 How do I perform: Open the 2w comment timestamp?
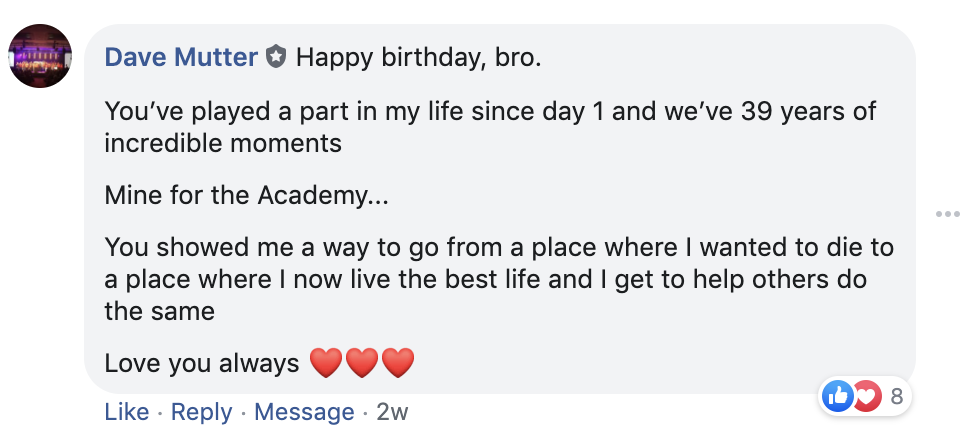392,412
